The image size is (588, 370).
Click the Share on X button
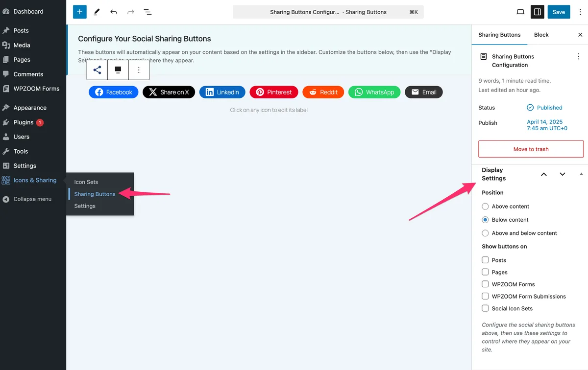coord(169,92)
